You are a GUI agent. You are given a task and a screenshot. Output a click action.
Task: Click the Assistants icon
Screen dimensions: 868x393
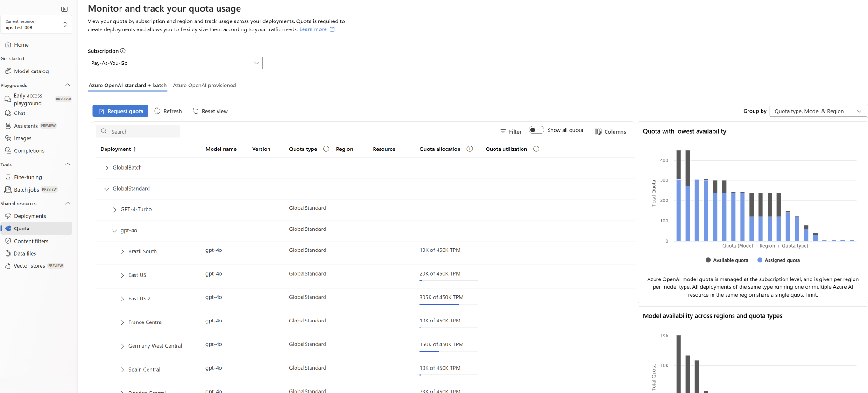pyautogui.click(x=8, y=126)
